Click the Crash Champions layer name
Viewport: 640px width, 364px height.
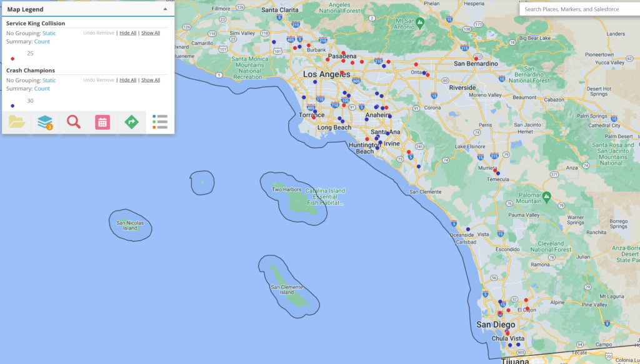(31, 71)
